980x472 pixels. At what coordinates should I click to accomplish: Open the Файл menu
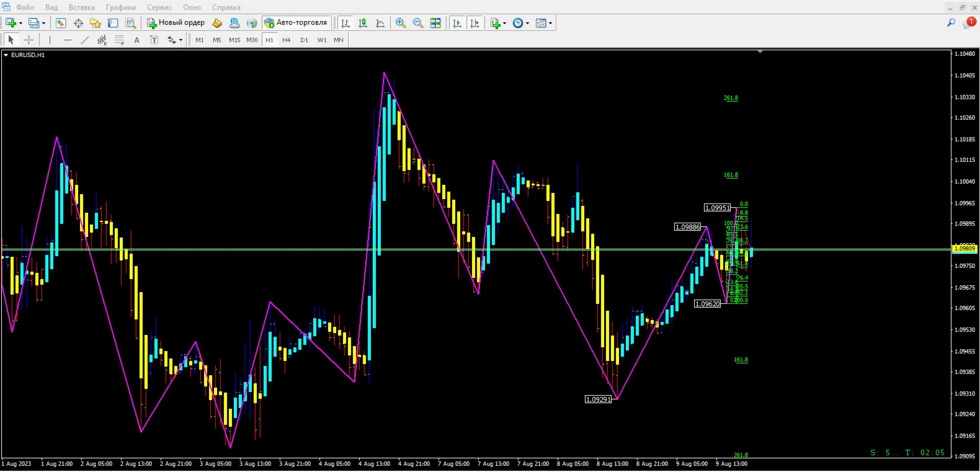pos(25,7)
